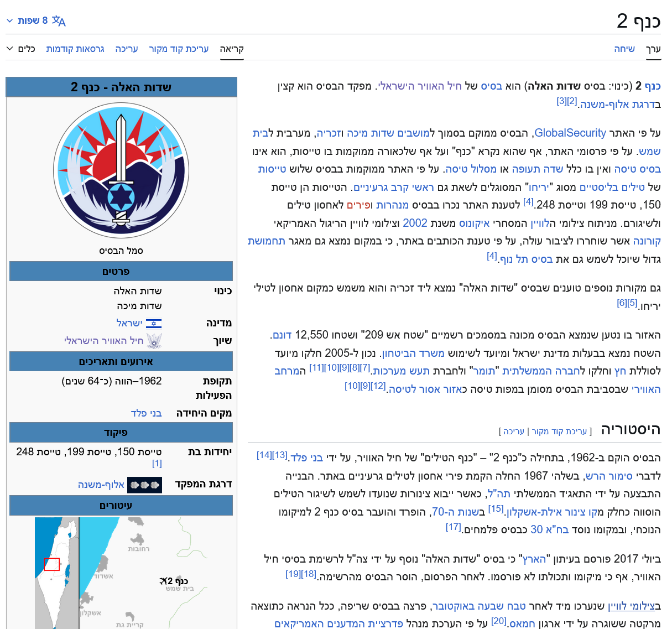The width and height of the screenshot is (672, 629).
Task: Expand the כלים tools menu
Action: 21,49
